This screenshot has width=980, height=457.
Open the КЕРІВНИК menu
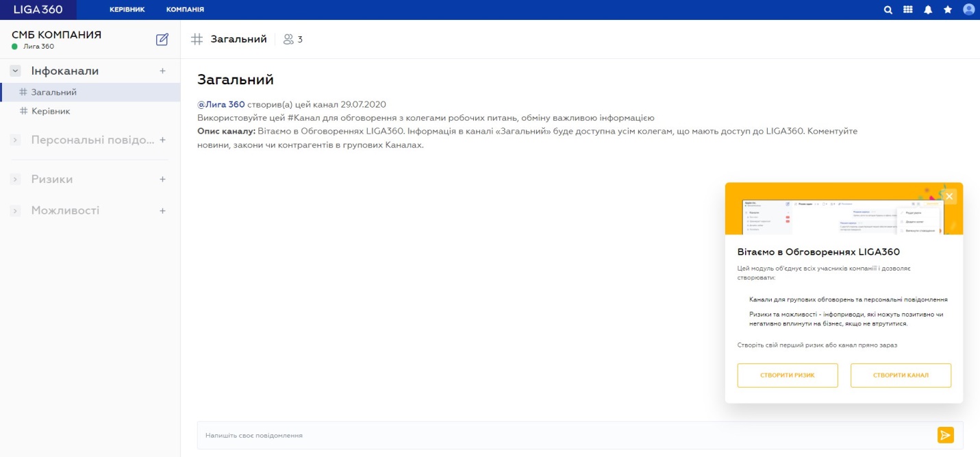tap(127, 10)
